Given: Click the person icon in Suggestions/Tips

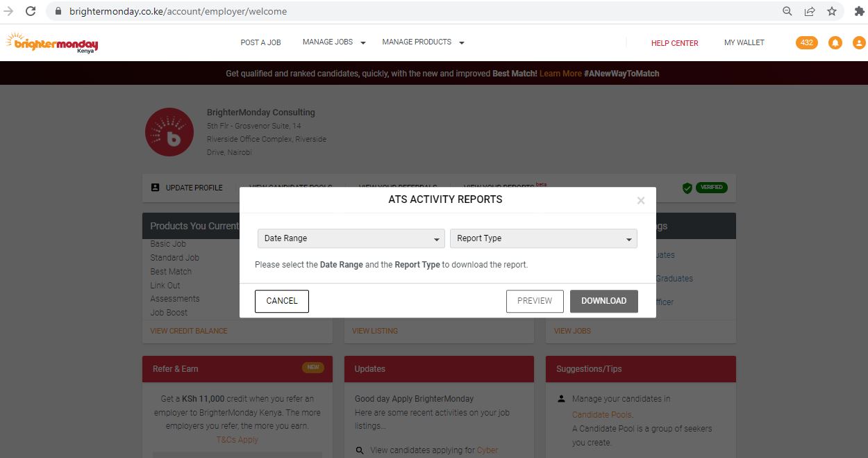Looking at the screenshot, I should pos(561,399).
